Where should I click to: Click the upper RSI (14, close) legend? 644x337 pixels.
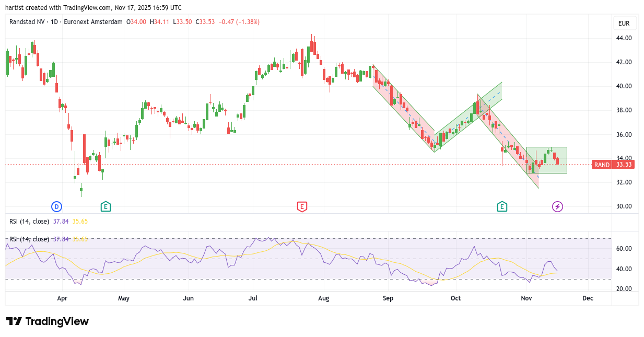click(x=29, y=222)
